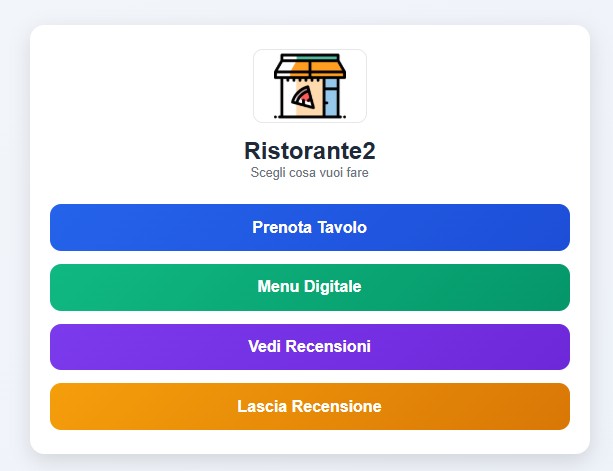The width and height of the screenshot is (613, 471).
Task: Click the "Scegli cosa vuoi fare" subtitle
Action: click(x=309, y=172)
